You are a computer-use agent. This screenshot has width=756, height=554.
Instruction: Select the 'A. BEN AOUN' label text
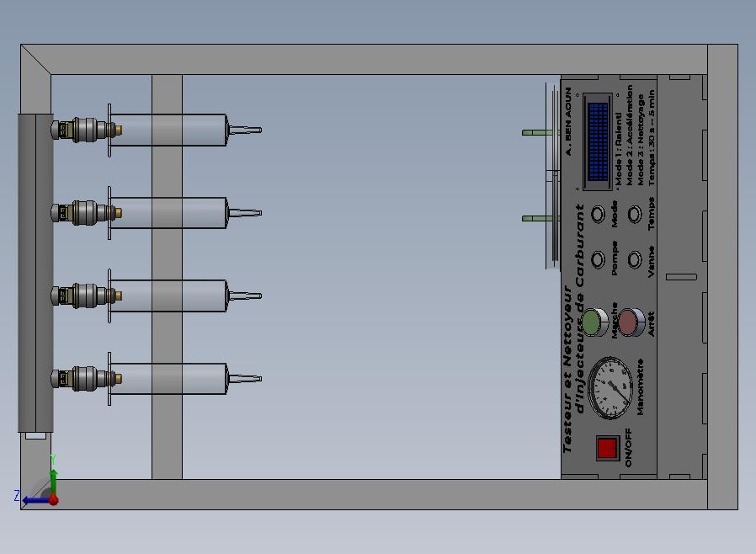click(568, 121)
